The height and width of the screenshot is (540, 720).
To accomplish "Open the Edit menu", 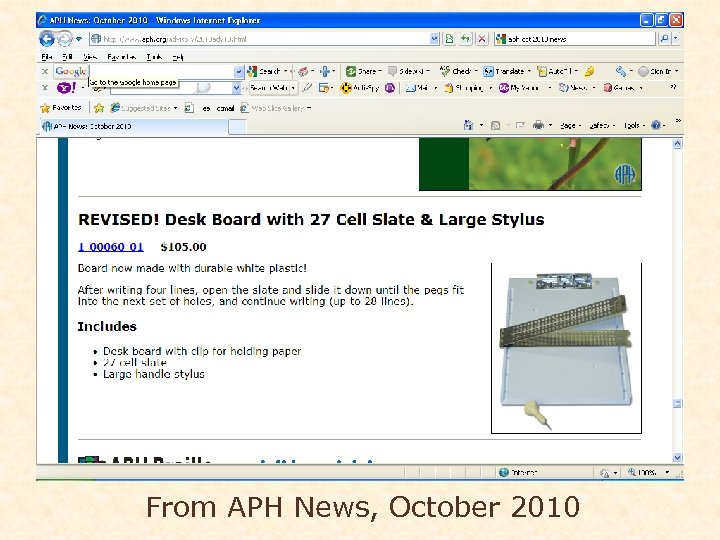I will (x=68, y=57).
